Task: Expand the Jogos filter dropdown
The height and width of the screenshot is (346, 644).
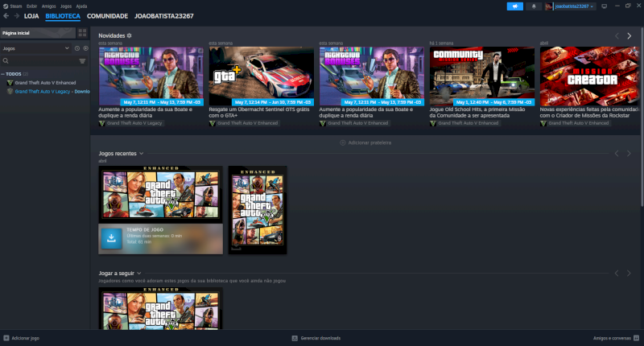Action: pos(35,48)
